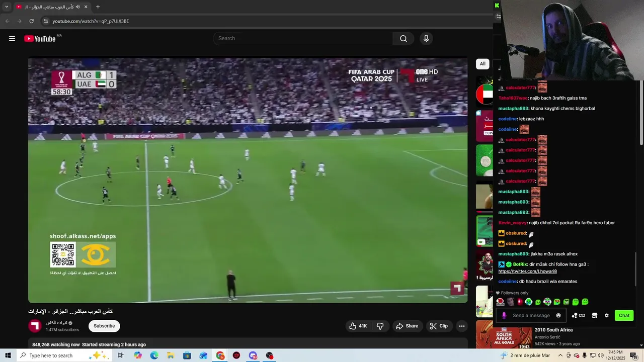Open File Explorer from taskbar
Image resolution: width=644 pixels, height=362 pixels.
tap(171, 355)
